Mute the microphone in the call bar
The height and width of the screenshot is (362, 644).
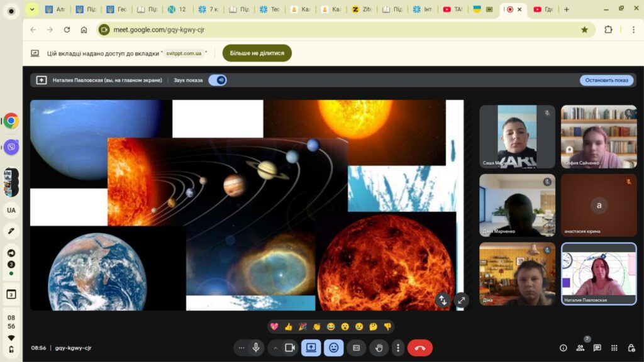click(x=256, y=348)
